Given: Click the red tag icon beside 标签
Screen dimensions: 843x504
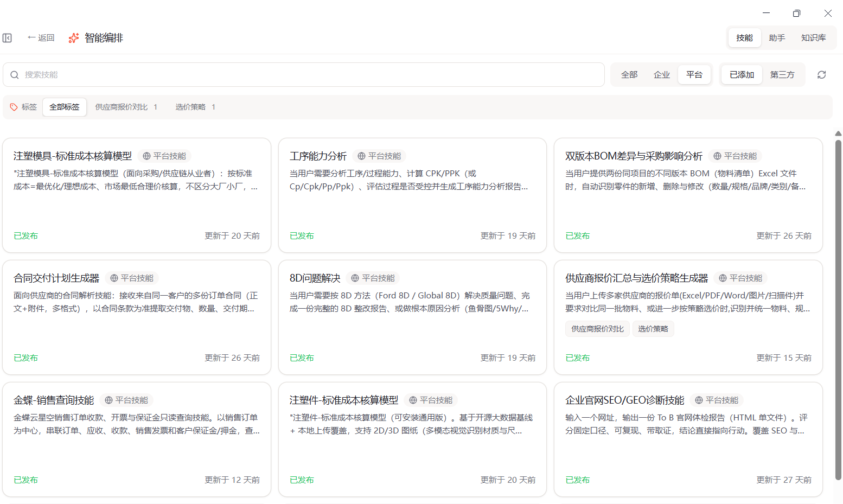Looking at the screenshot, I should [x=14, y=107].
